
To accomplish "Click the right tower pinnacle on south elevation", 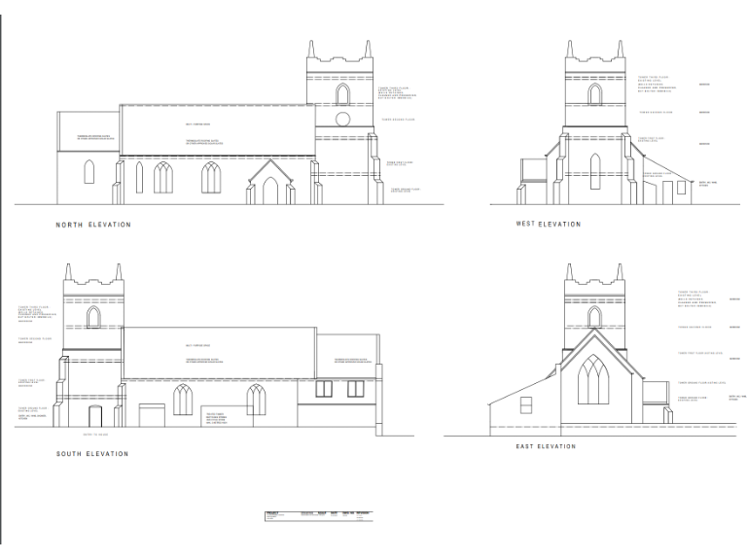I will click(121, 272).
